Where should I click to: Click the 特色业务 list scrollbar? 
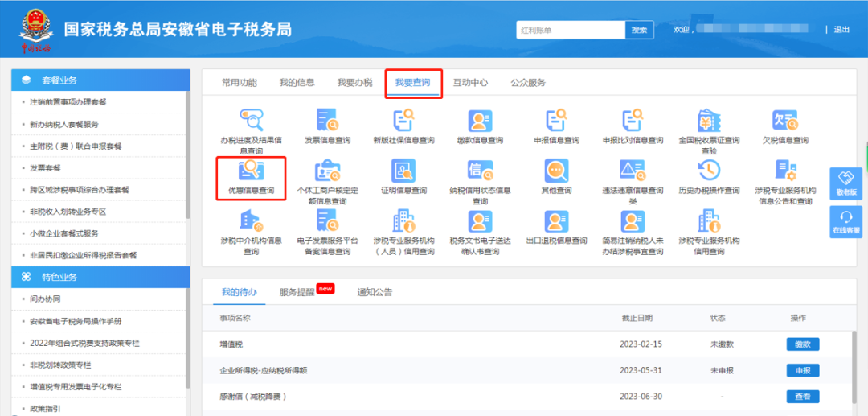tap(187, 338)
